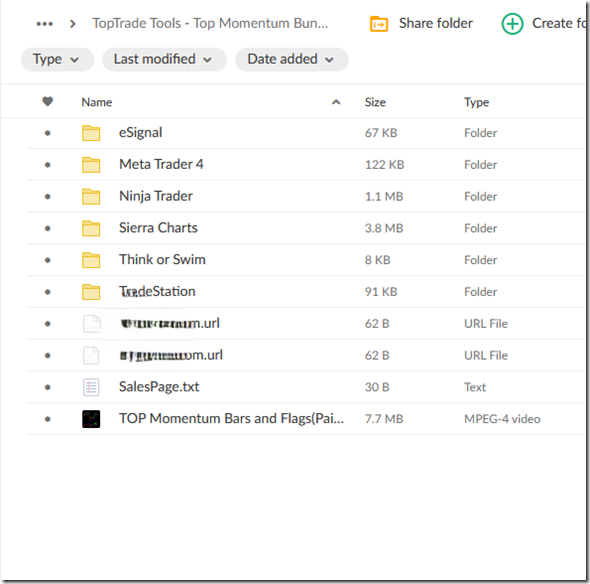The height and width of the screenshot is (584, 590).
Task: Click the breadcrumb chevron arrow
Action: (x=73, y=24)
